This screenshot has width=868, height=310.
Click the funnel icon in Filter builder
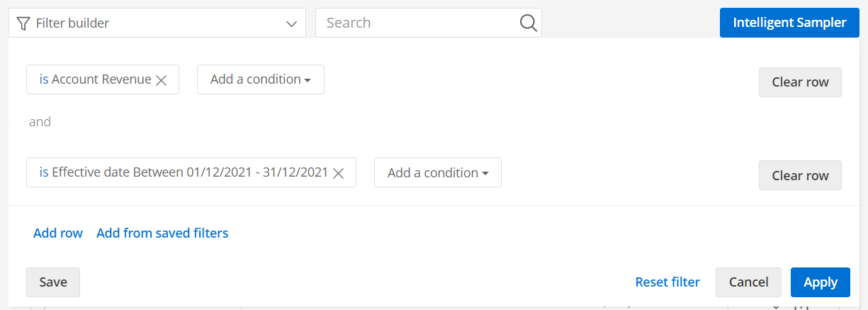pyautogui.click(x=23, y=23)
